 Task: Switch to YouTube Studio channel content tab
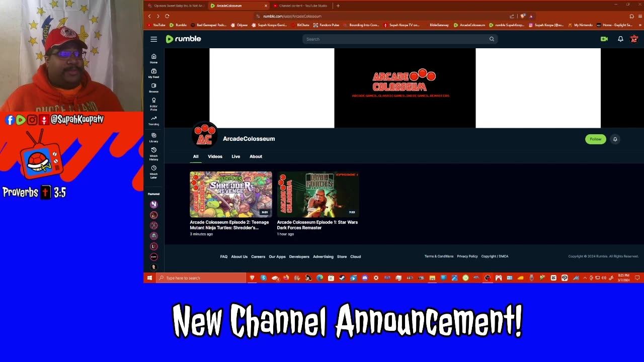[300, 6]
